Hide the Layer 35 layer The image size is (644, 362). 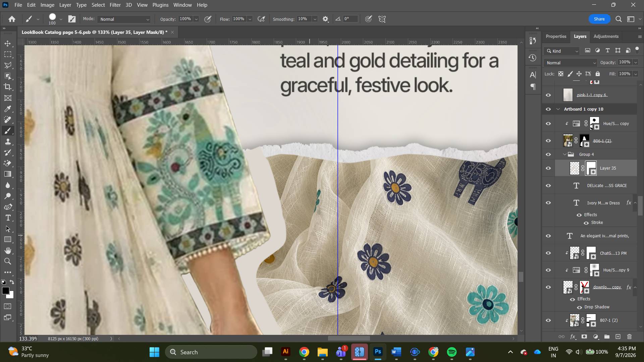[548, 168]
